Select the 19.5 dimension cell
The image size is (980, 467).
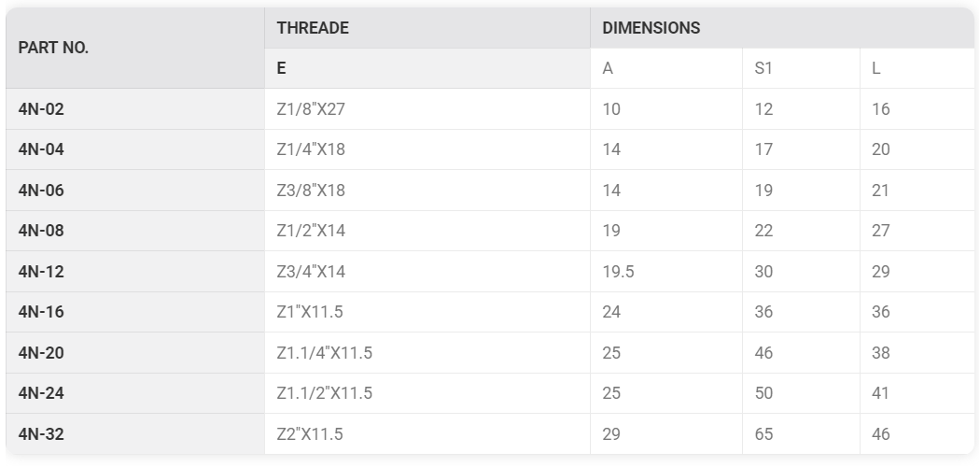[x=618, y=272]
